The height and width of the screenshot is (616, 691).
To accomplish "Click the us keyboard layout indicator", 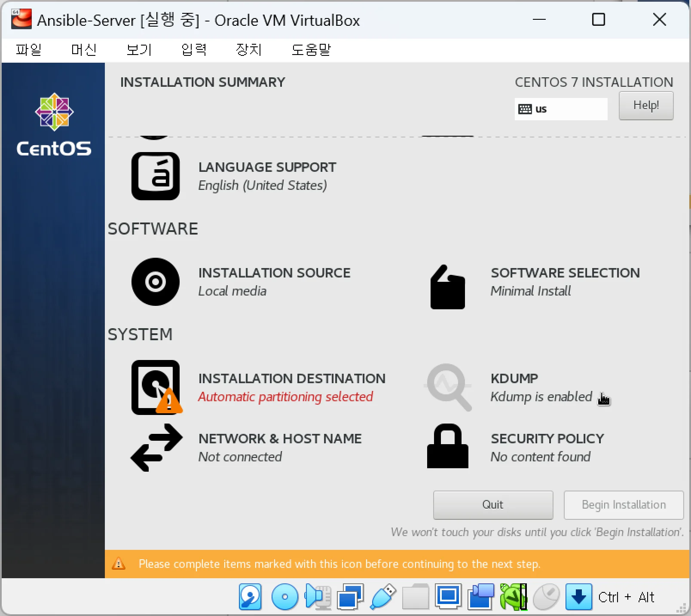I will pos(561,109).
